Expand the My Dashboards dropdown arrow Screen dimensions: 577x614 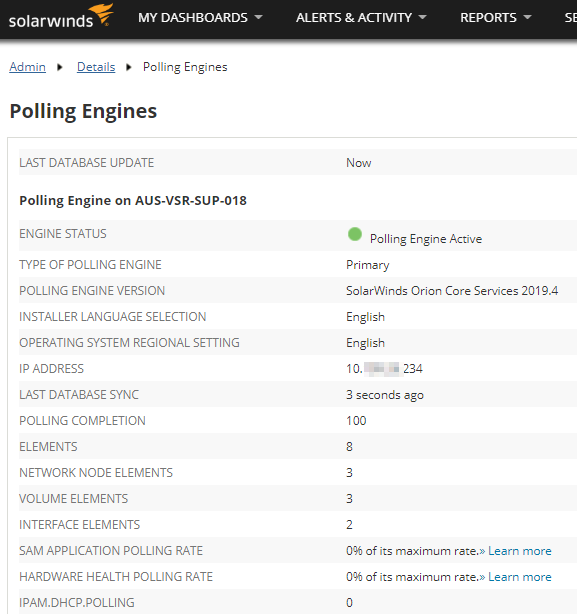tap(258, 17)
